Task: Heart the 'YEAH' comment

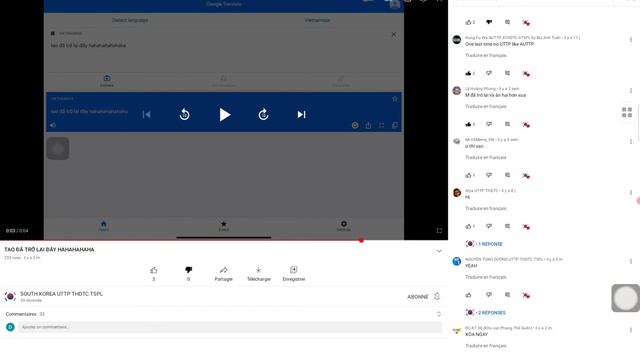Action: coord(526,295)
